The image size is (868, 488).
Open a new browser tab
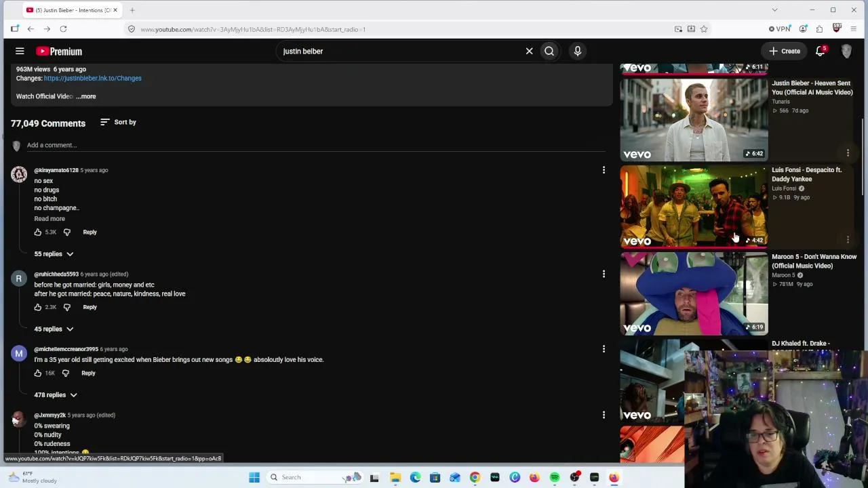132,10
